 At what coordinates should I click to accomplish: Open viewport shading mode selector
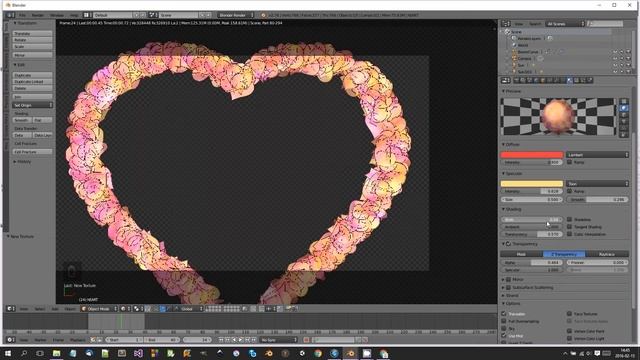click(x=126, y=309)
